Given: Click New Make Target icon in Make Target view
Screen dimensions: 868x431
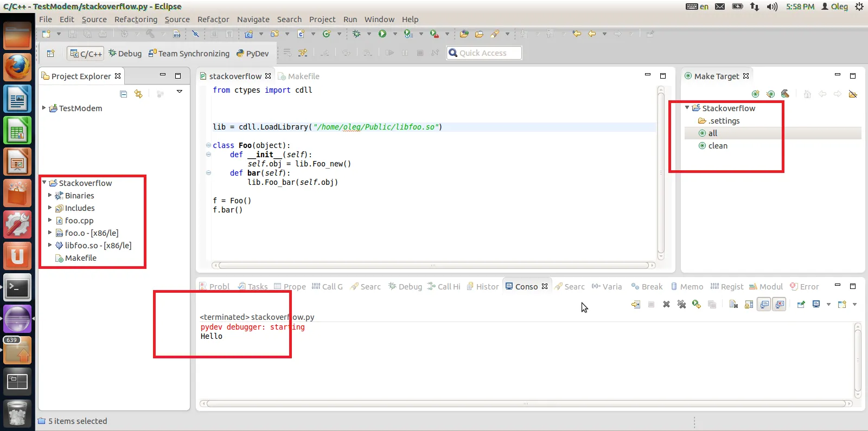Looking at the screenshot, I should pyautogui.click(x=756, y=94).
